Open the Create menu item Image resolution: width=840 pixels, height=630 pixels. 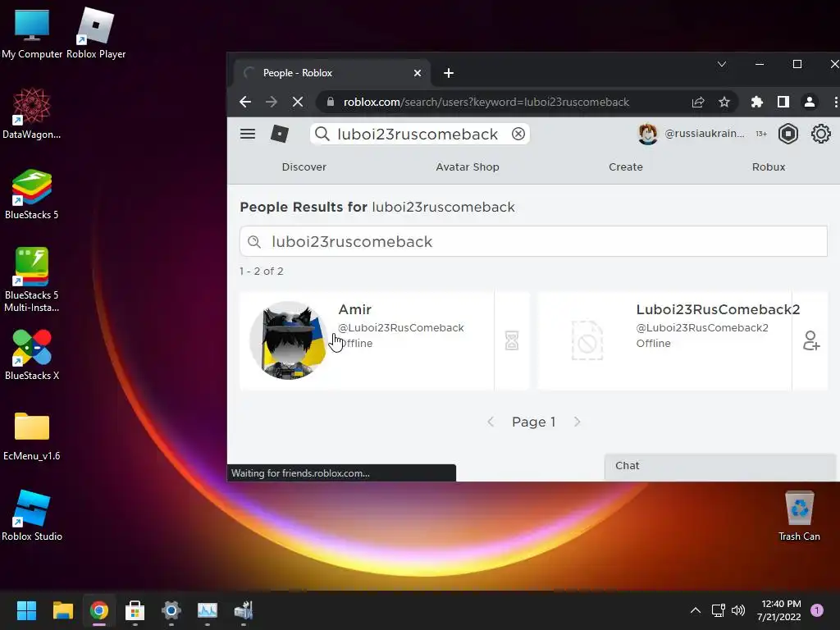click(x=625, y=167)
